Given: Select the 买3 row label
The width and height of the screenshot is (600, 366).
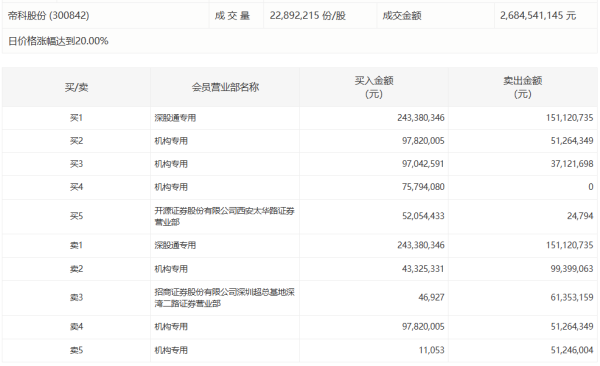Looking at the screenshot, I should [76, 164].
